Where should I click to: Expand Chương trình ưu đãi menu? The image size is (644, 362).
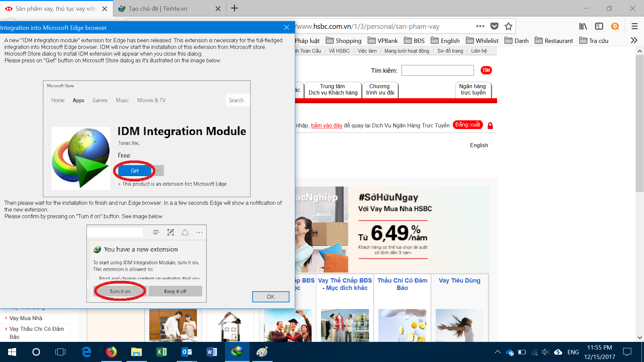[x=379, y=90]
